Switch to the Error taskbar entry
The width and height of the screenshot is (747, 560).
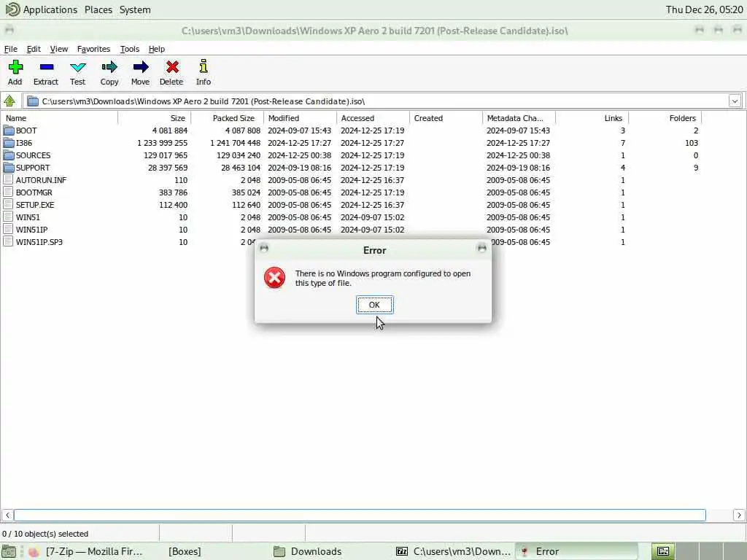click(x=578, y=551)
